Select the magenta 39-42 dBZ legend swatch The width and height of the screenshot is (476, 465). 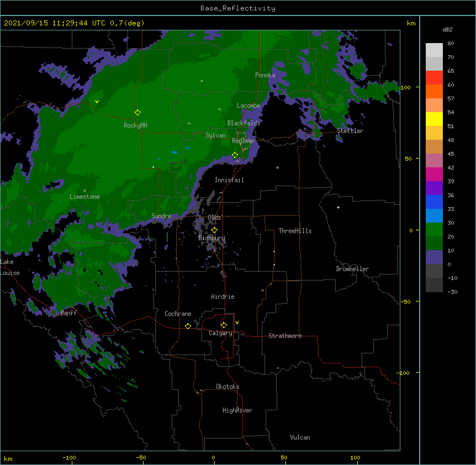(x=434, y=174)
